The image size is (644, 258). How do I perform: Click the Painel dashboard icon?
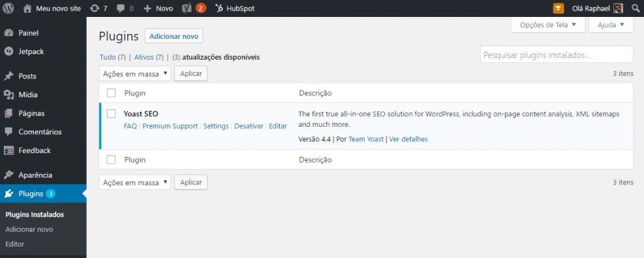9,33
